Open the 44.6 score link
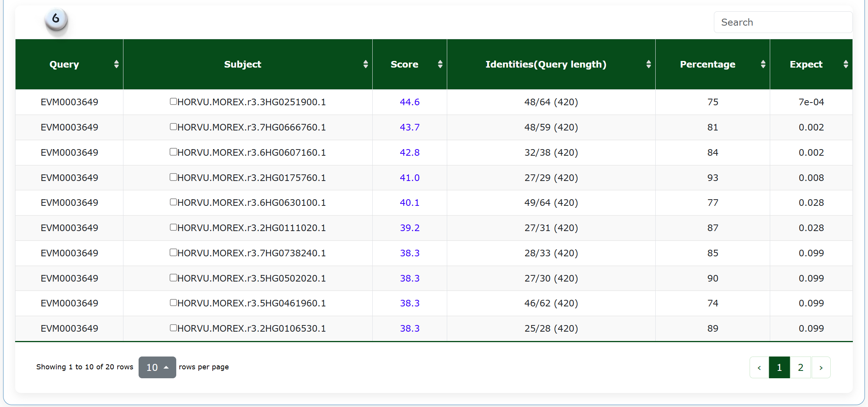868x407 pixels. tap(410, 102)
